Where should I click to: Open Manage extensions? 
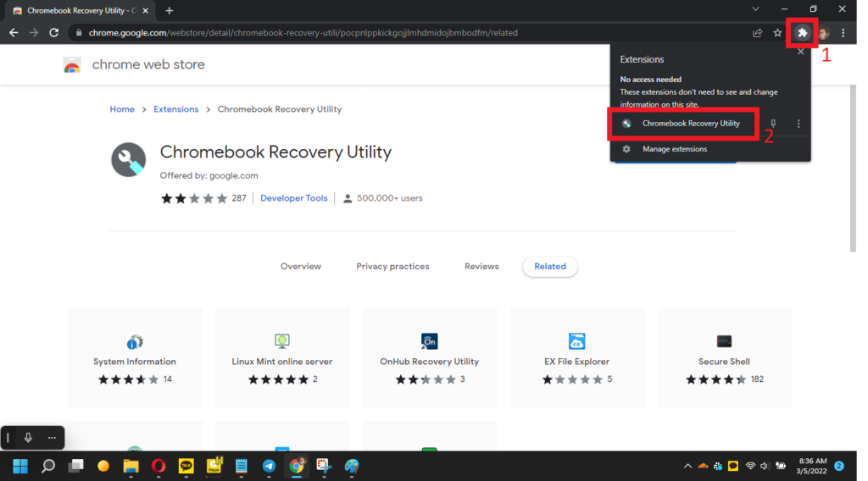coord(674,149)
